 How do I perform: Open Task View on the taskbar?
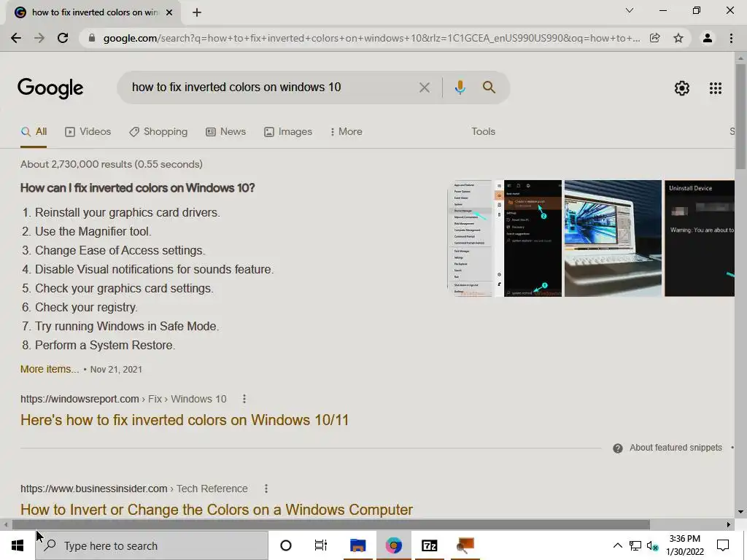point(321,545)
